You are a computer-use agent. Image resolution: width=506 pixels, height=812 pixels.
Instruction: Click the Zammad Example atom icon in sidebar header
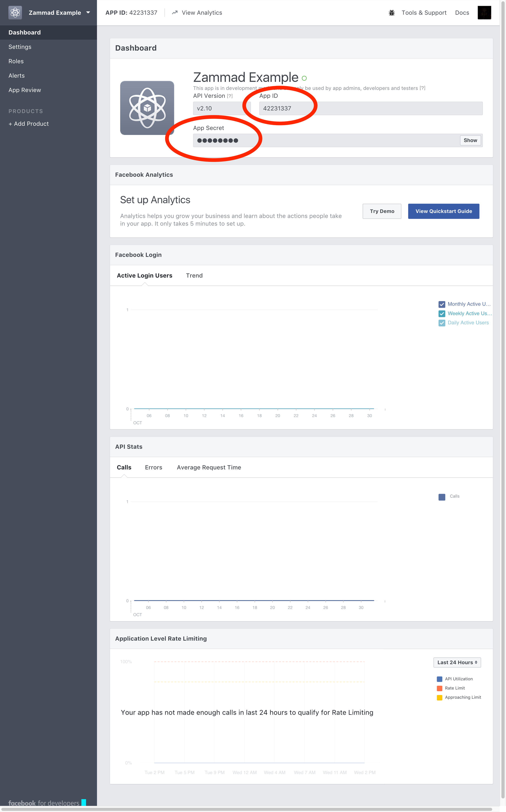[15, 13]
